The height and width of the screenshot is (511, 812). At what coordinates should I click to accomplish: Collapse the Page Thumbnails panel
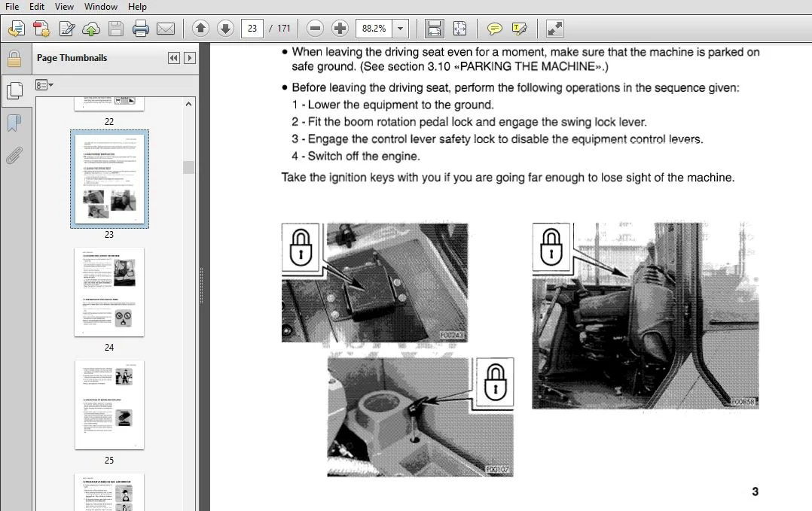click(x=174, y=58)
